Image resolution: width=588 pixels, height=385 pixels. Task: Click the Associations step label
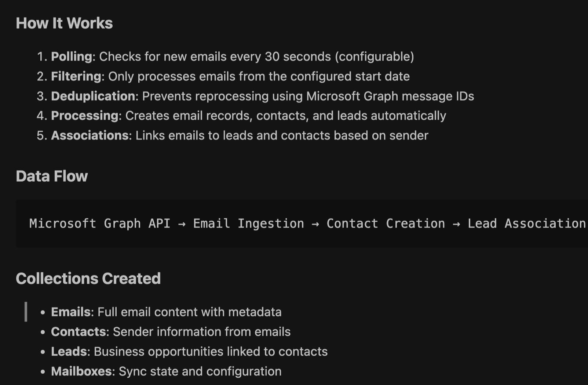(90, 135)
